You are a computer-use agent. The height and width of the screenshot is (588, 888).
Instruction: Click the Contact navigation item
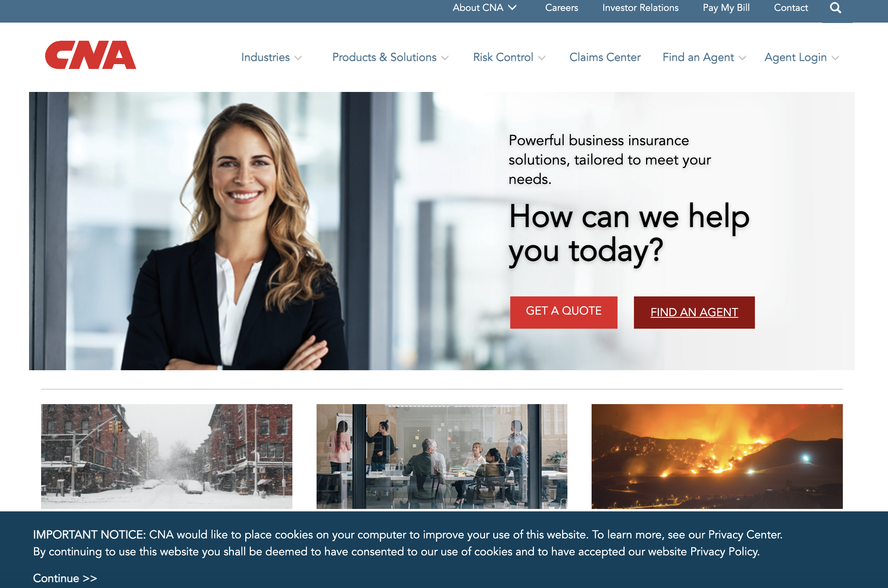point(789,8)
